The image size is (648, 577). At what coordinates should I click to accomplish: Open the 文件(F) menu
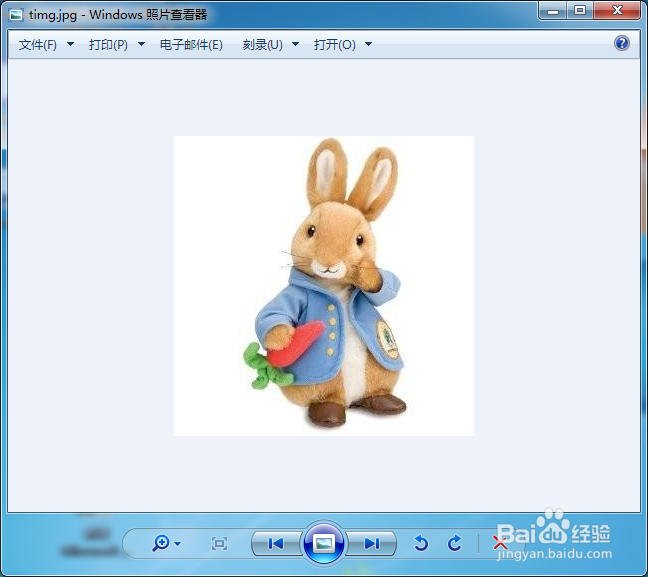[38, 44]
